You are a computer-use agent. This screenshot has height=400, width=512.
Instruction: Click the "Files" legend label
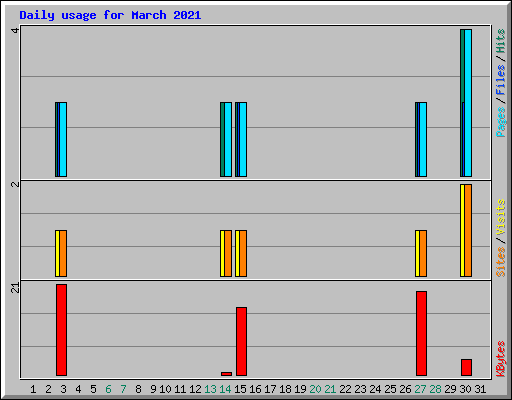point(500,79)
